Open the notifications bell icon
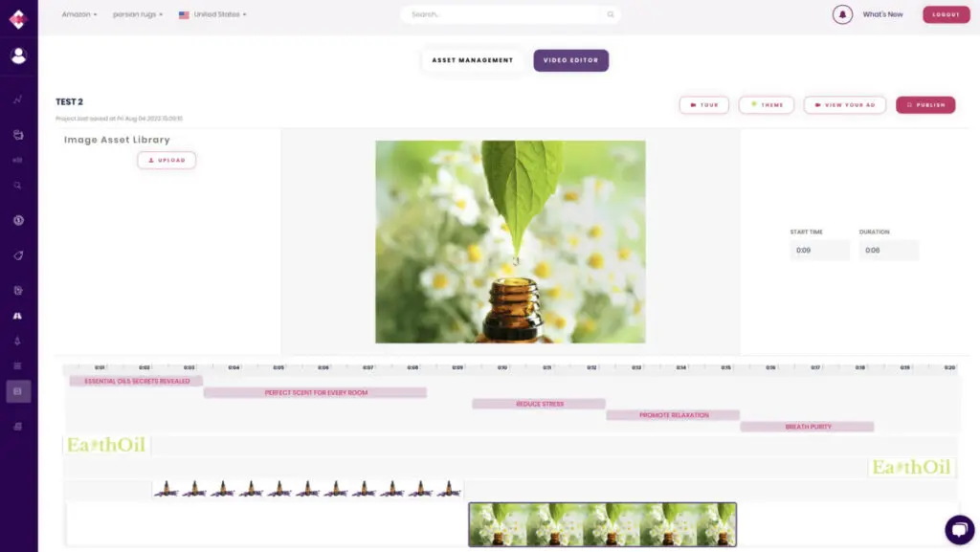Image resolution: width=980 pixels, height=552 pixels. click(842, 14)
